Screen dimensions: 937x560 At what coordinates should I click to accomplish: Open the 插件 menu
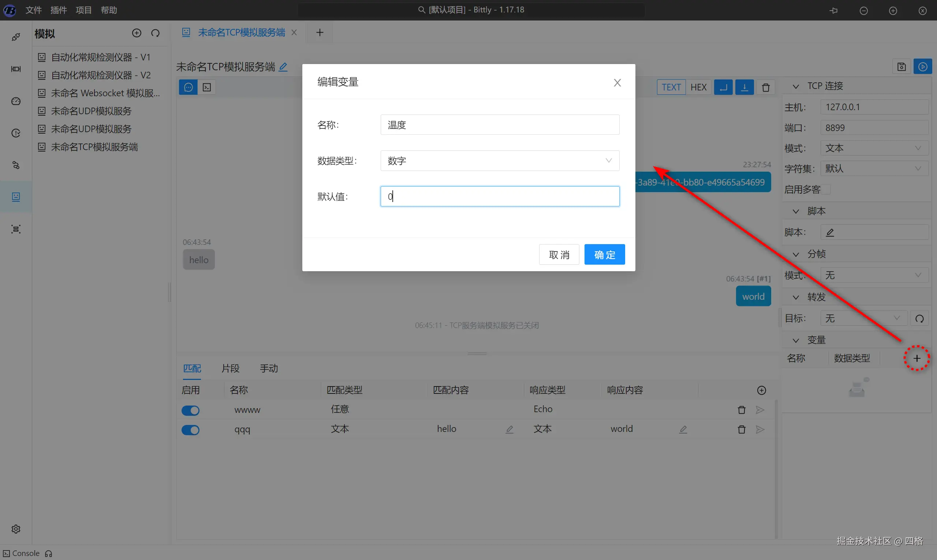(x=59, y=10)
